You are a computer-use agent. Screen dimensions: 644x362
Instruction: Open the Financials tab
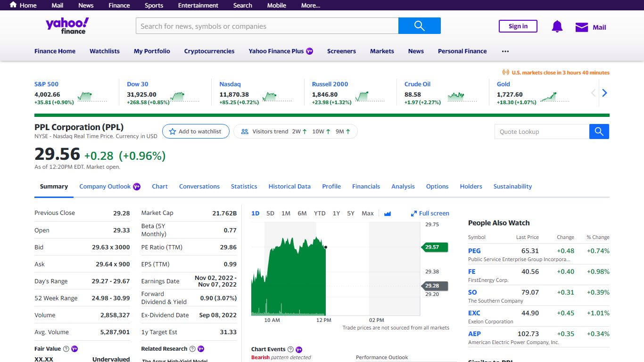tap(366, 186)
